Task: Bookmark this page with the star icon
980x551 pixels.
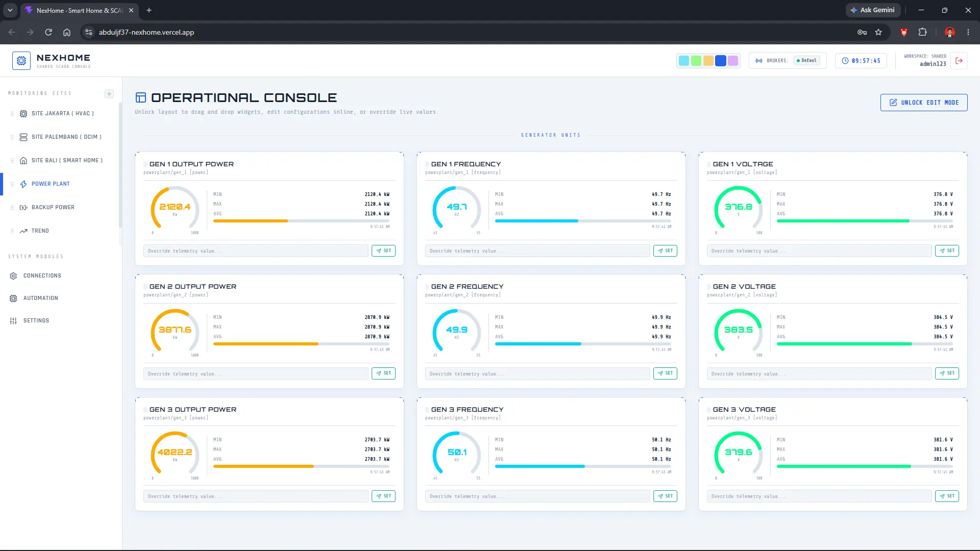Action: click(878, 32)
